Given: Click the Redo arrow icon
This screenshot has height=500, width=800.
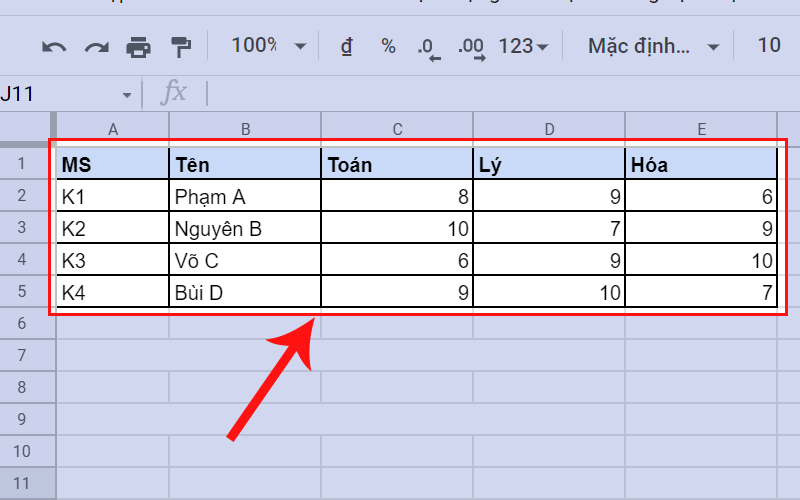Looking at the screenshot, I should tap(96, 46).
